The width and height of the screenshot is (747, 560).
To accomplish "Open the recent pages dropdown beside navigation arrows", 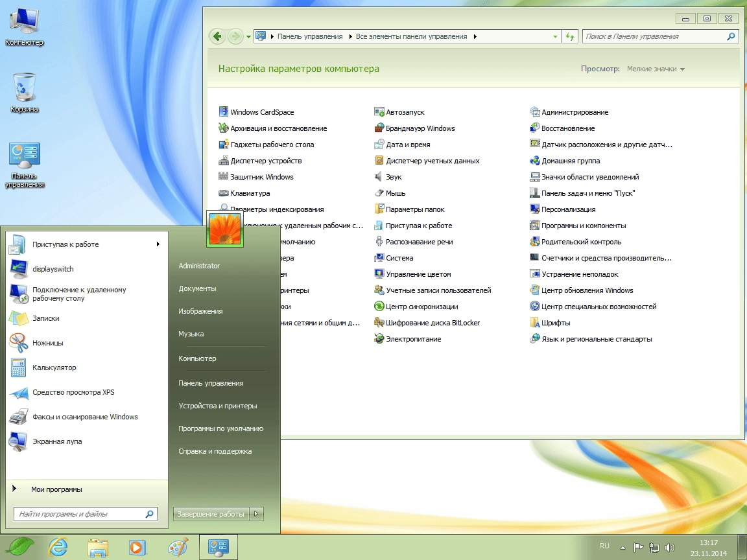I will point(249,37).
